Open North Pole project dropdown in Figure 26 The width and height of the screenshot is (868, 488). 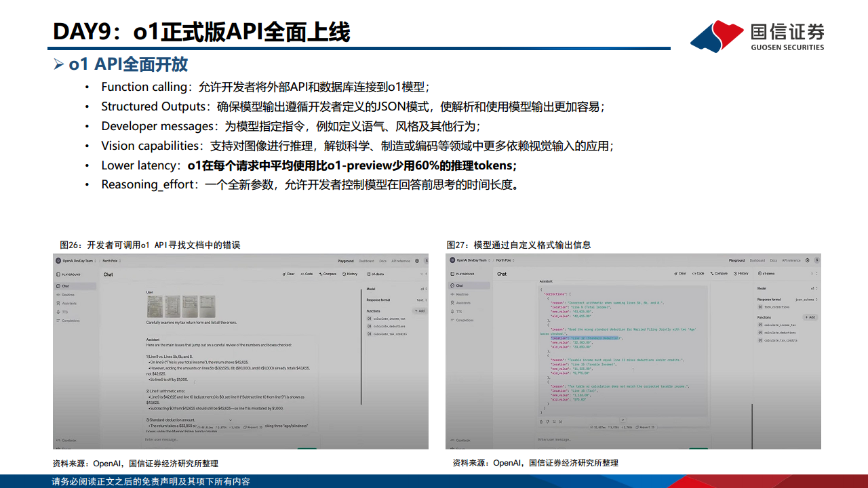pos(111,261)
